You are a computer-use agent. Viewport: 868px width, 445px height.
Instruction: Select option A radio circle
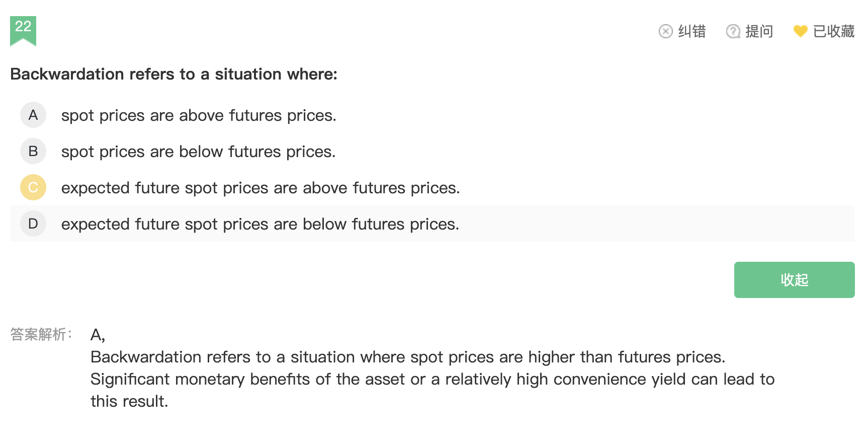33,115
